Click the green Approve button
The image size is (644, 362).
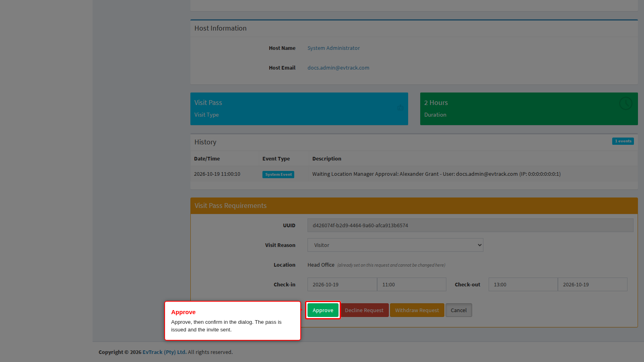[323, 310]
